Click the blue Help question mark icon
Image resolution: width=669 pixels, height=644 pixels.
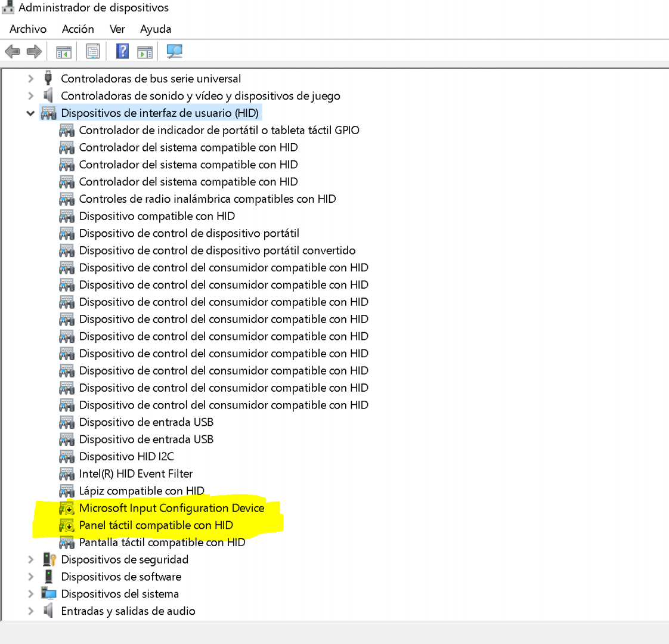click(x=122, y=52)
